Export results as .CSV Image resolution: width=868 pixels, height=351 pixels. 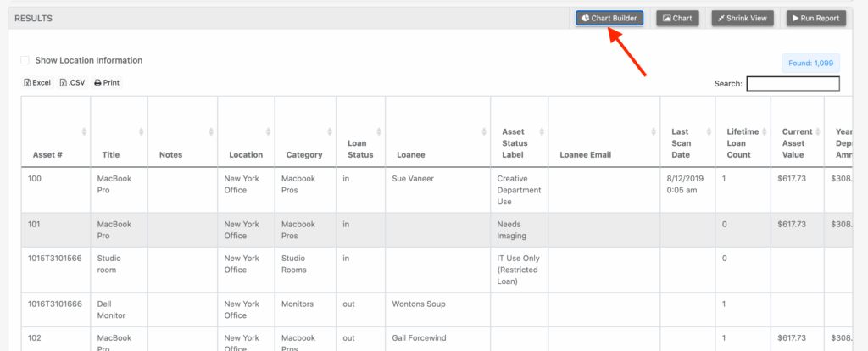tap(73, 83)
